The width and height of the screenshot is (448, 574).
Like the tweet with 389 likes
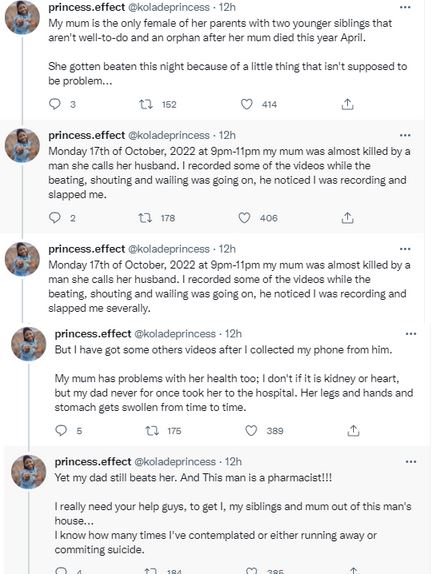tap(251, 430)
